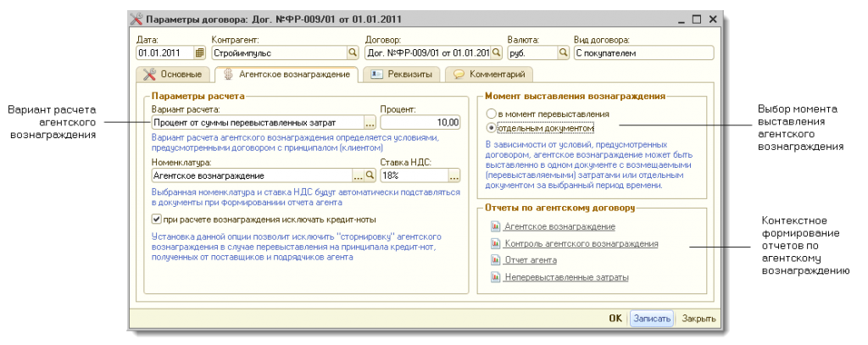Viewport: 868px width, 345px height.
Task: Open the calendar picker in Дата field
Action: pyautogui.click(x=200, y=53)
